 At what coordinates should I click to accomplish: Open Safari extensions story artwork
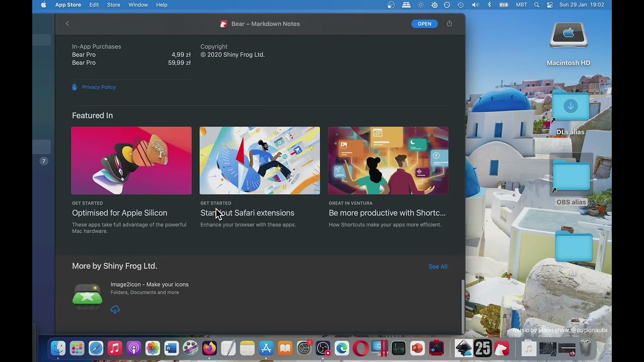[260, 160]
